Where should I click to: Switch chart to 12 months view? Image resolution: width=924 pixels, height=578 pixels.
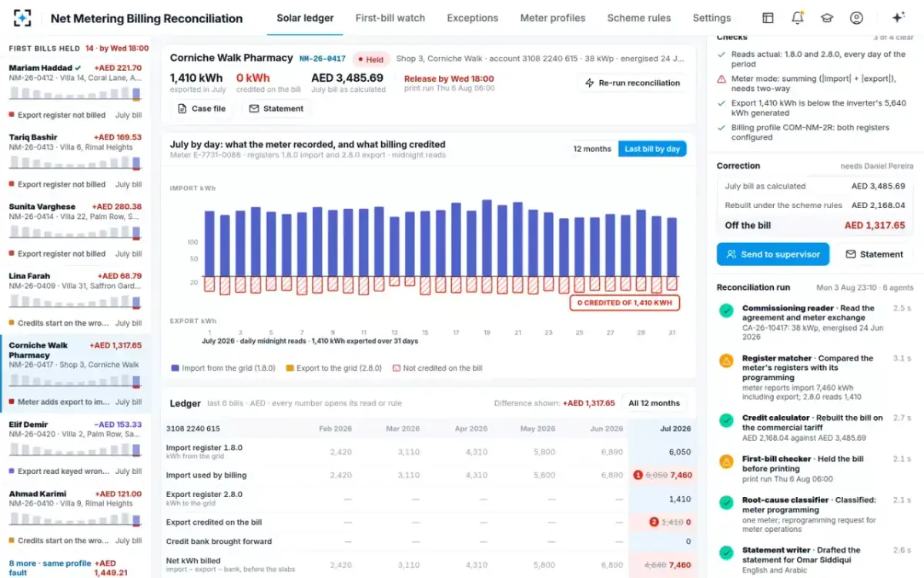[x=592, y=149]
